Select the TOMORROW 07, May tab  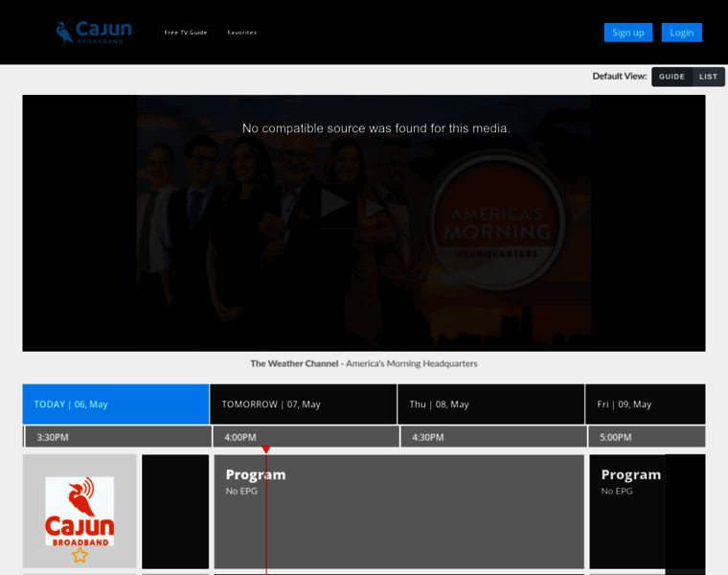pyautogui.click(x=304, y=404)
